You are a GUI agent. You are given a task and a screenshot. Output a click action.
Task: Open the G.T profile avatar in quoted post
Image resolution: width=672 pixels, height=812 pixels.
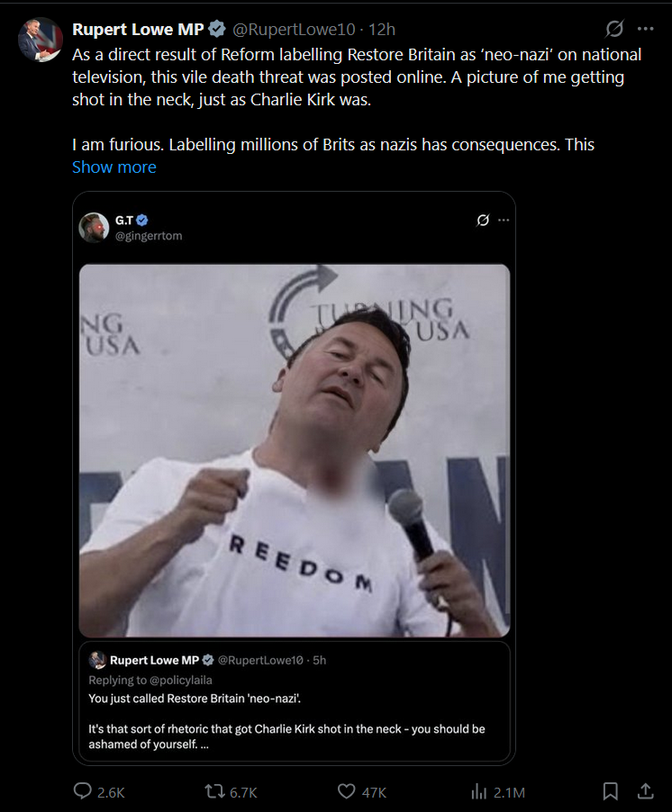[94, 228]
